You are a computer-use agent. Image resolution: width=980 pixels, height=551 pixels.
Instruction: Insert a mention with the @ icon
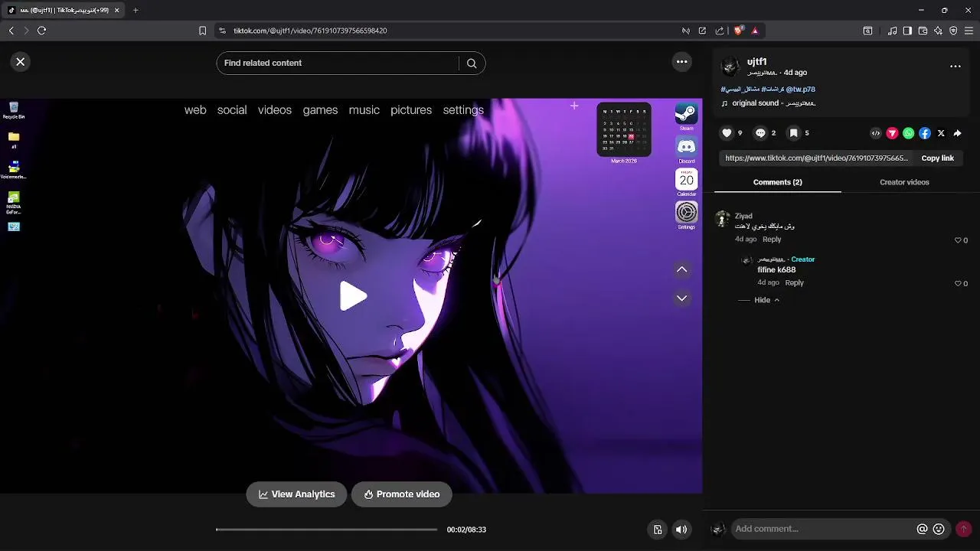pos(923,529)
